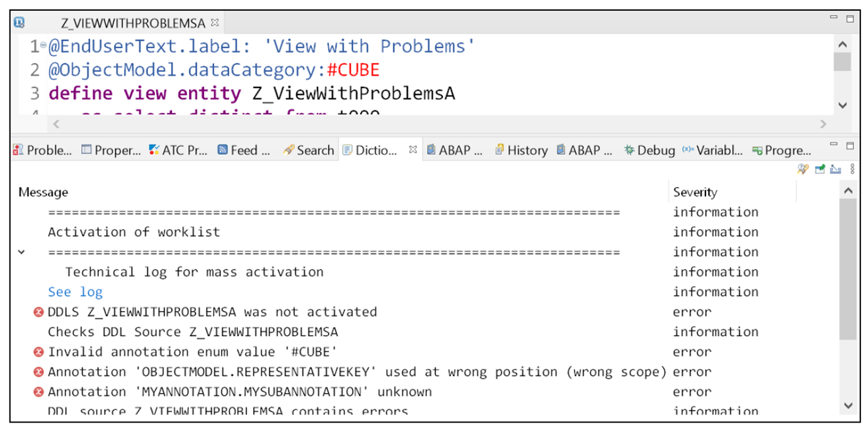Screen dimensions: 868x432
Task: Click the Debug view bug icon
Action: coord(630,150)
